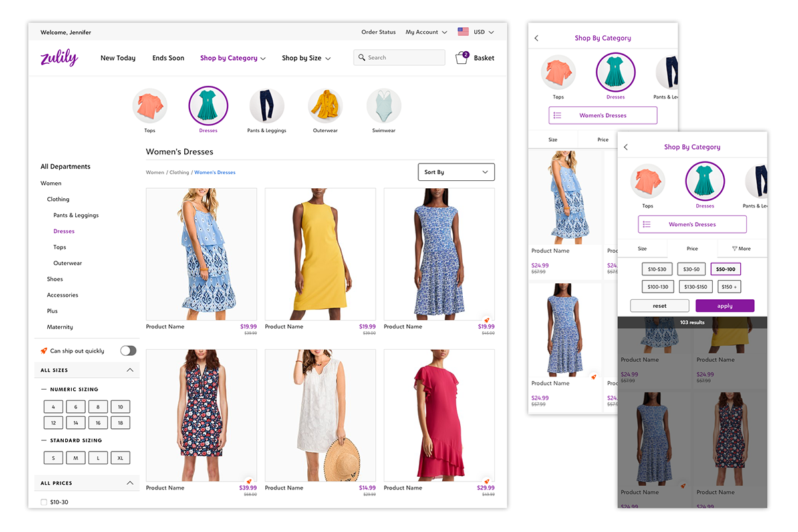The height and width of the screenshot is (532, 798).
Task: Click the rocket icon beside Can ship out quickly
Action: pos(44,350)
